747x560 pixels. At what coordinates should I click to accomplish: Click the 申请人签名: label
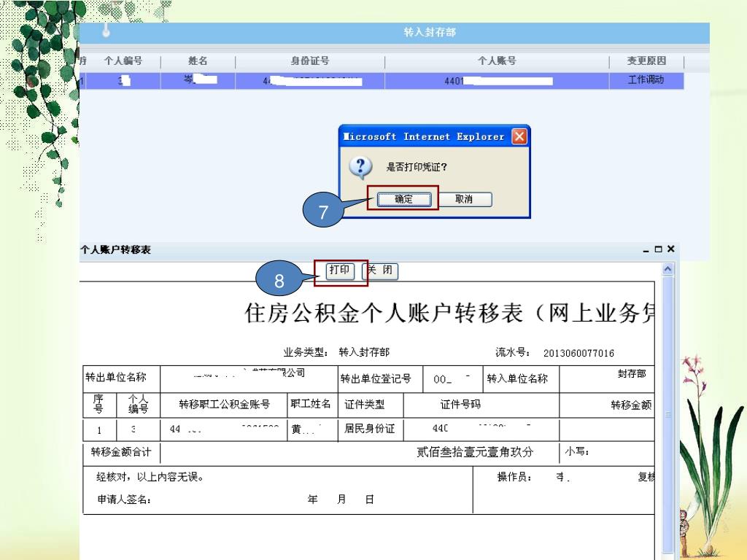tap(124, 499)
